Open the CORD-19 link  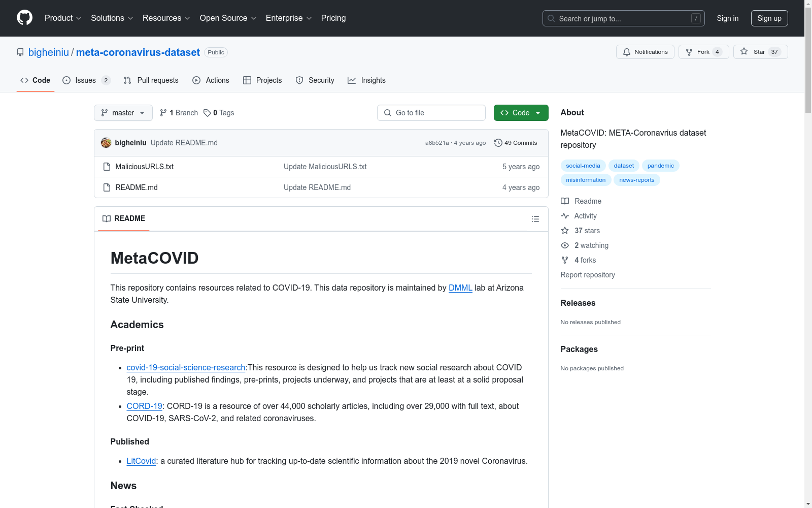144,406
